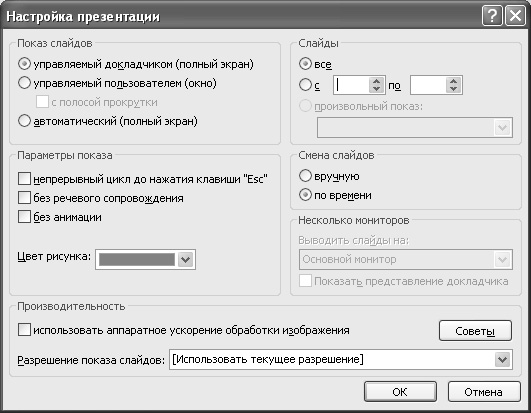Check без речевого сопровождения
Screen dimensions: 531x413
(24, 197)
